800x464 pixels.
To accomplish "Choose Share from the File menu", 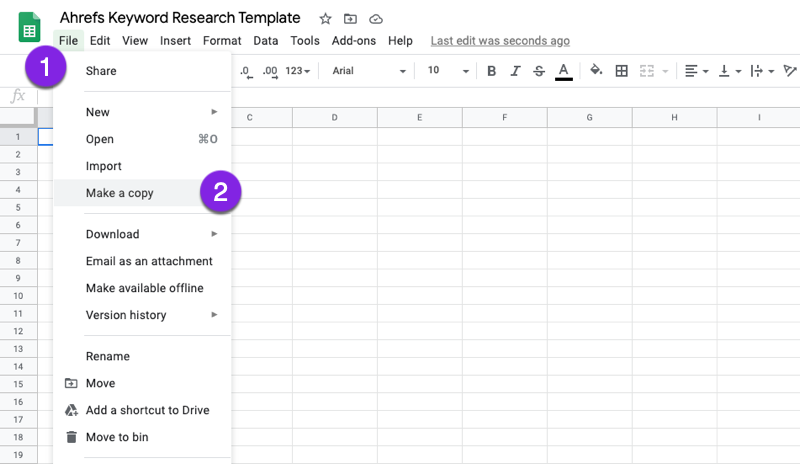I will click(142, 71).
